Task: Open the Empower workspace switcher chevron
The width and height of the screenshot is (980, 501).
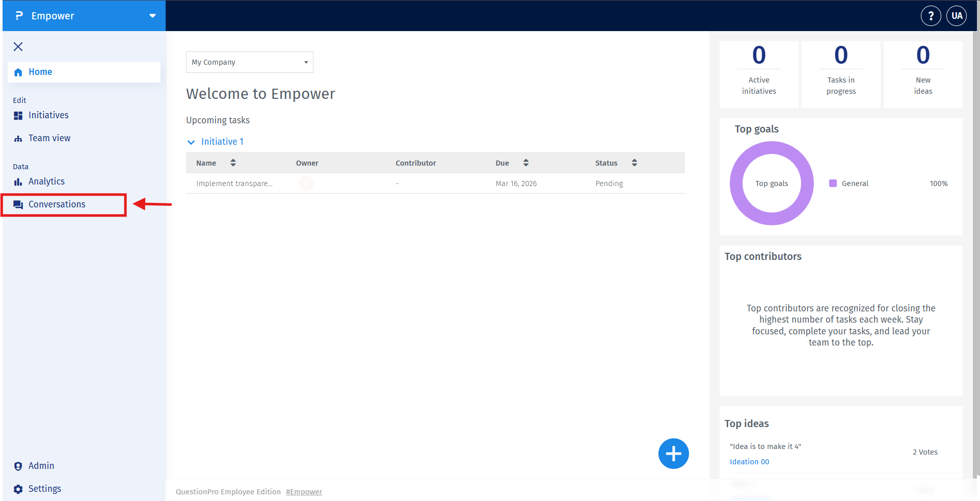Action: click(152, 15)
